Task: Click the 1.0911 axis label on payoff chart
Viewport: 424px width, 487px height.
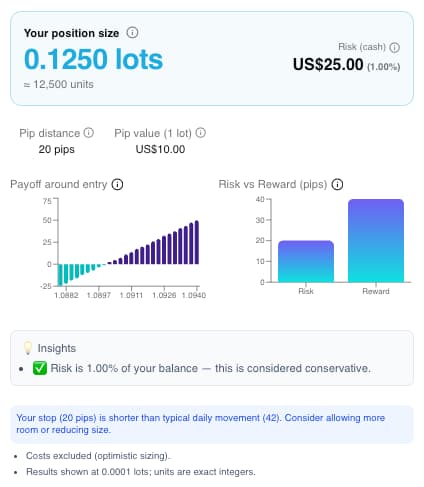Action: click(131, 295)
